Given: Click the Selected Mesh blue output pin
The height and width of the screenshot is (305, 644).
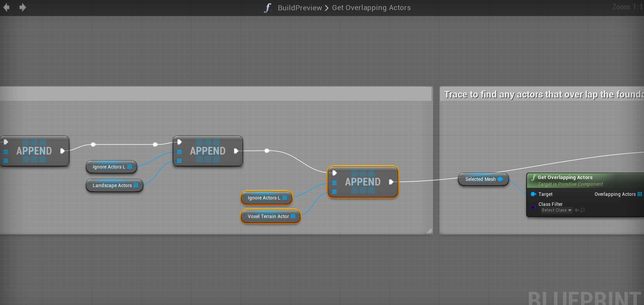Looking at the screenshot, I should coord(500,179).
